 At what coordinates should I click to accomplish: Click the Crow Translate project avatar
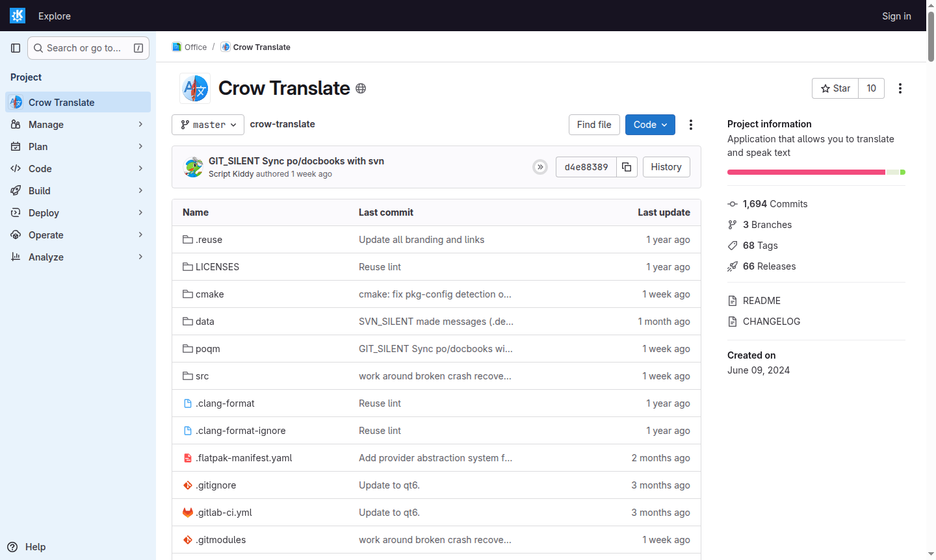click(194, 88)
